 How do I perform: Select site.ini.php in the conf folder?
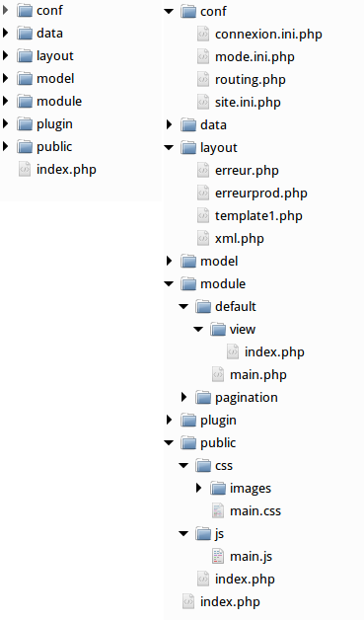pyautogui.click(x=248, y=102)
